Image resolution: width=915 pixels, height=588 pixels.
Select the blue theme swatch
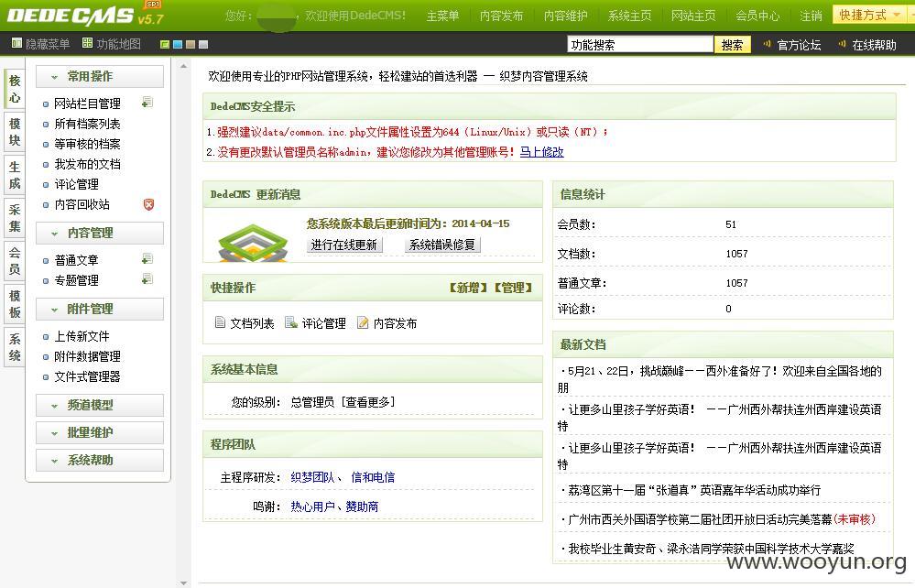click(x=178, y=44)
